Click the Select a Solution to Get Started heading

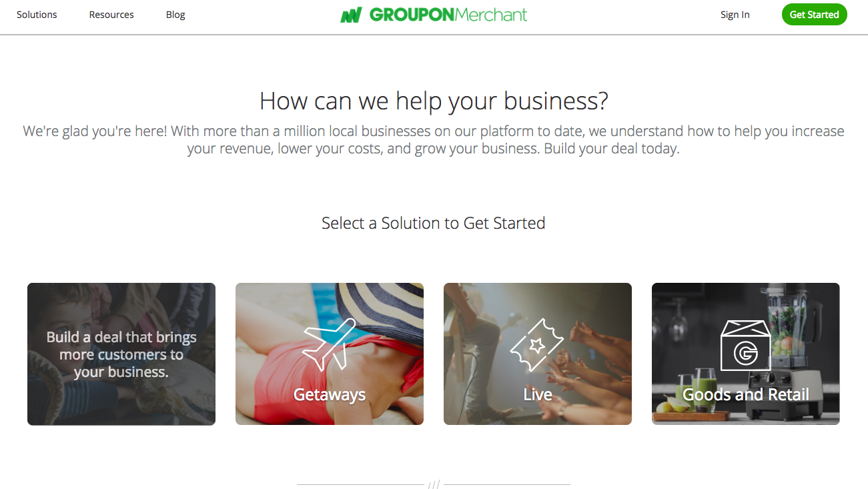pyautogui.click(x=434, y=223)
